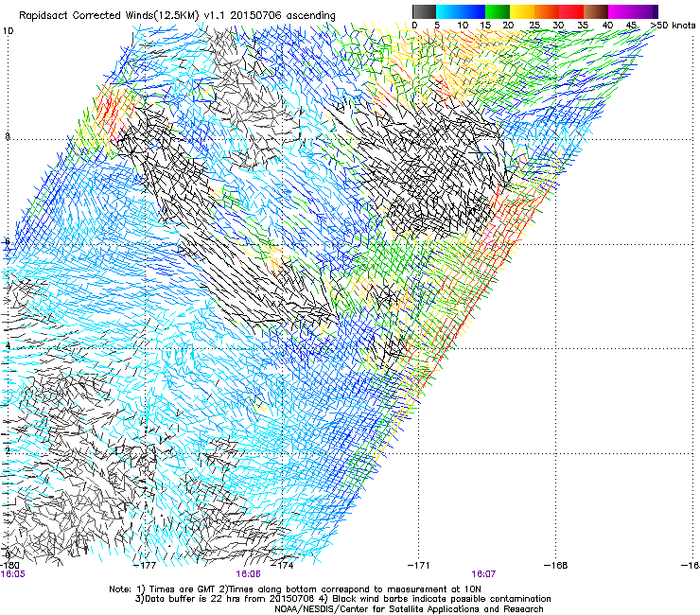Click the purple '16:05' time label
The image size is (700, 615).
tap(13, 574)
